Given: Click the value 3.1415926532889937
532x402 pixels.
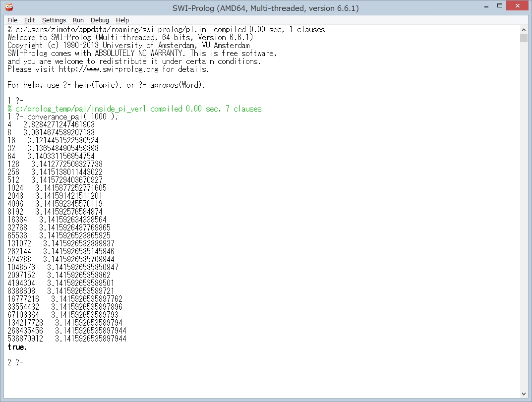Looking at the screenshot, I should (79, 243).
